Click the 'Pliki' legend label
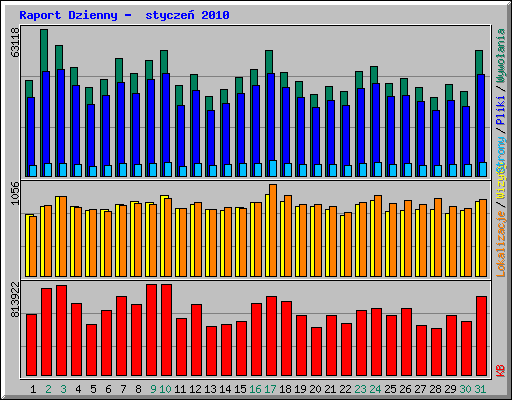512x400 pixels. tap(501, 110)
